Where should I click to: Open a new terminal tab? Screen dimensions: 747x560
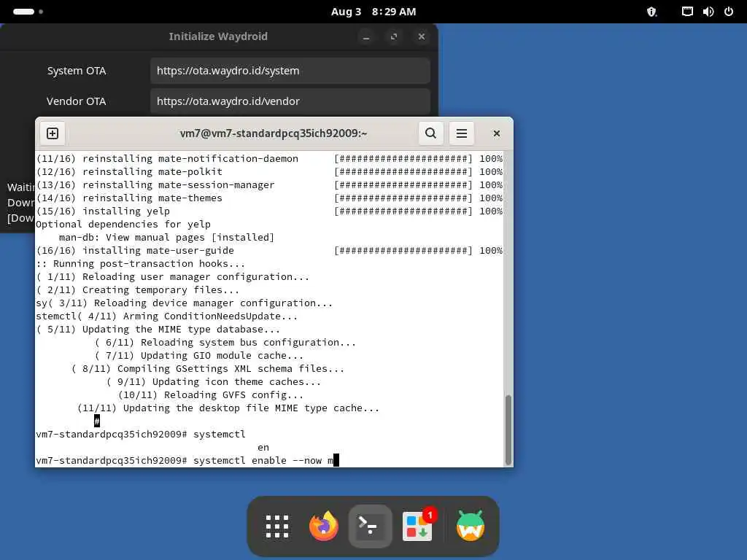(x=53, y=133)
